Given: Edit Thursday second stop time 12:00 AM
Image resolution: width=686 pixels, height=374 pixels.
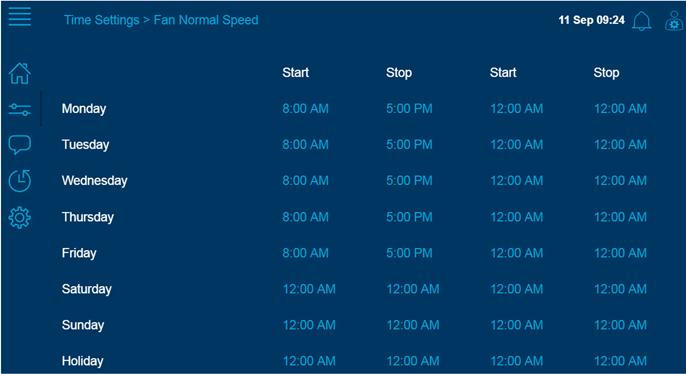Looking at the screenshot, I should pyautogui.click(x=620, y=217).
